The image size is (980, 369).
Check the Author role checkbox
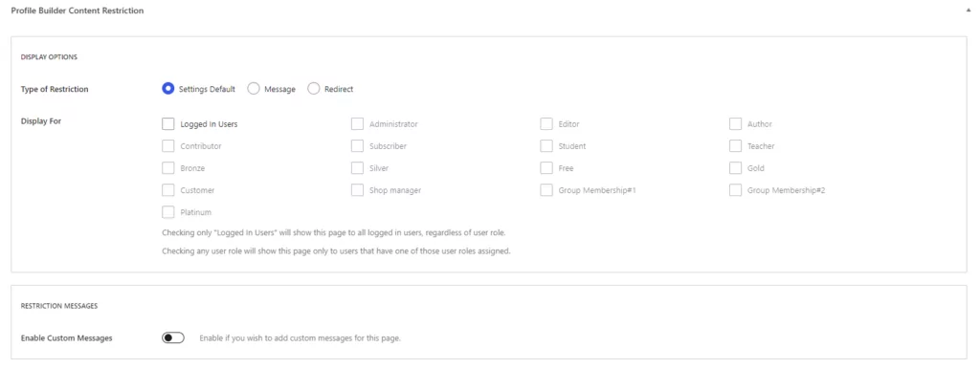pyautogui.click(x=735, y=124)
